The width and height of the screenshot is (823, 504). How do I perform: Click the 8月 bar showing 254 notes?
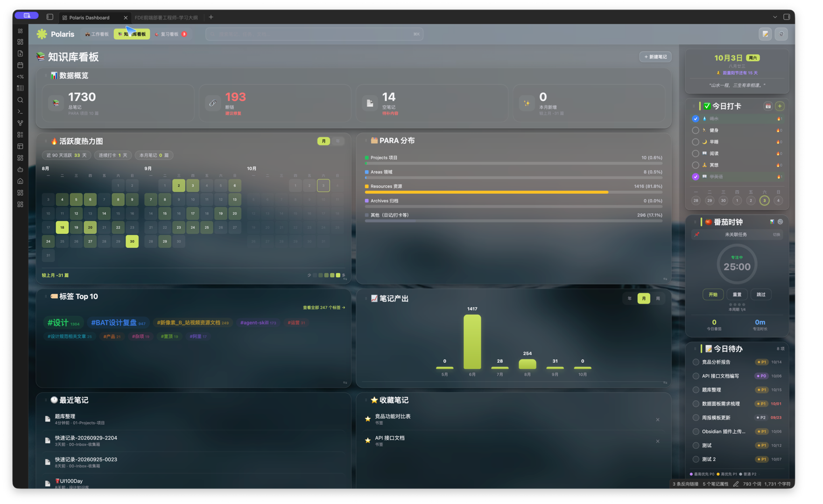527,364
